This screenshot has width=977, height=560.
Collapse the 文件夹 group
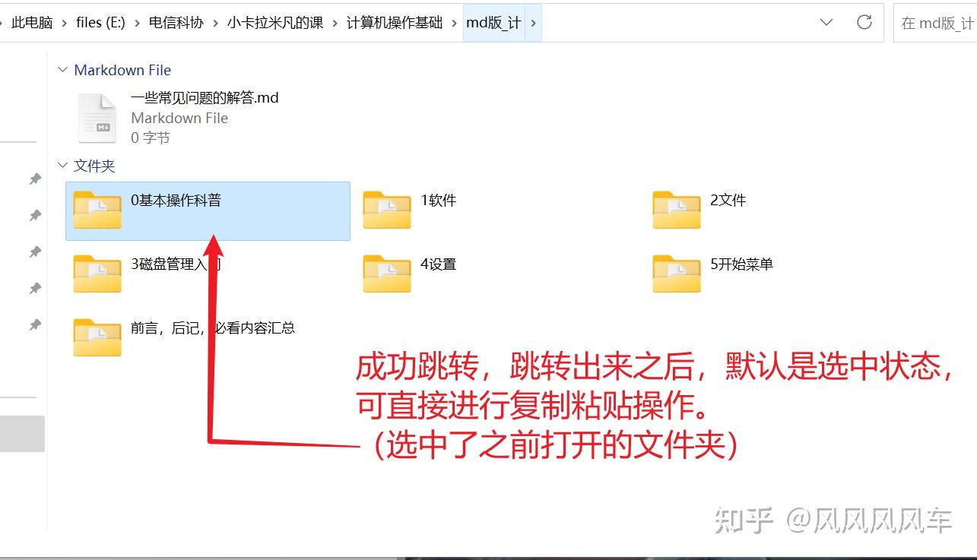click(62, 165)
